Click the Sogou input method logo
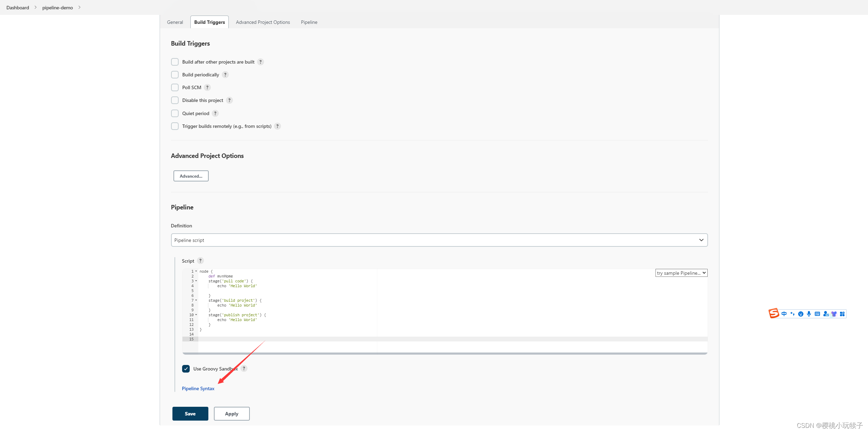The height and width of the screenshot is (432, 868). [x=774, y=313]
